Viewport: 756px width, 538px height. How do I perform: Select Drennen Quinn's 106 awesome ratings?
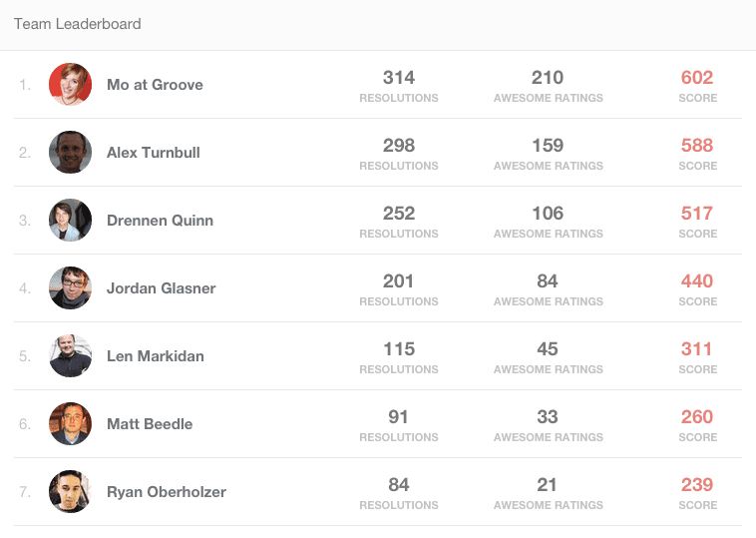(548, 214)
